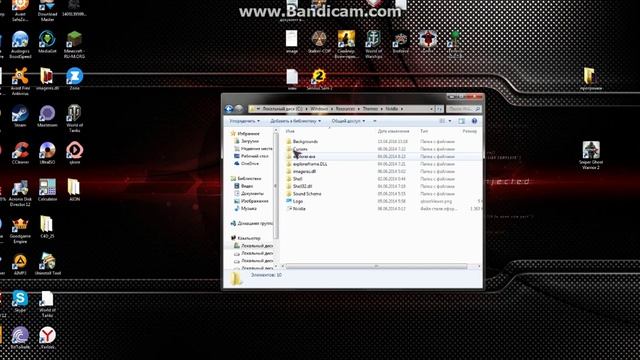Click the Themes breadcrumb segment

(x=370, y=109)
